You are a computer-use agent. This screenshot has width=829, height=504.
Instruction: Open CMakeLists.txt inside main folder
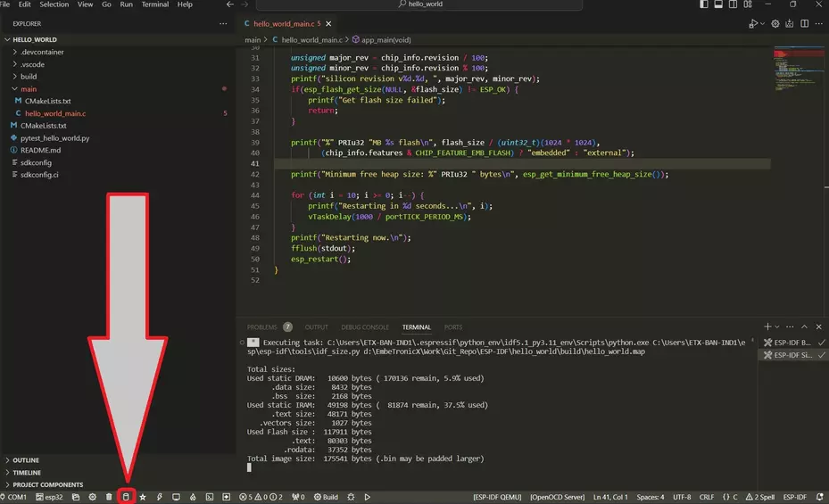47,101
